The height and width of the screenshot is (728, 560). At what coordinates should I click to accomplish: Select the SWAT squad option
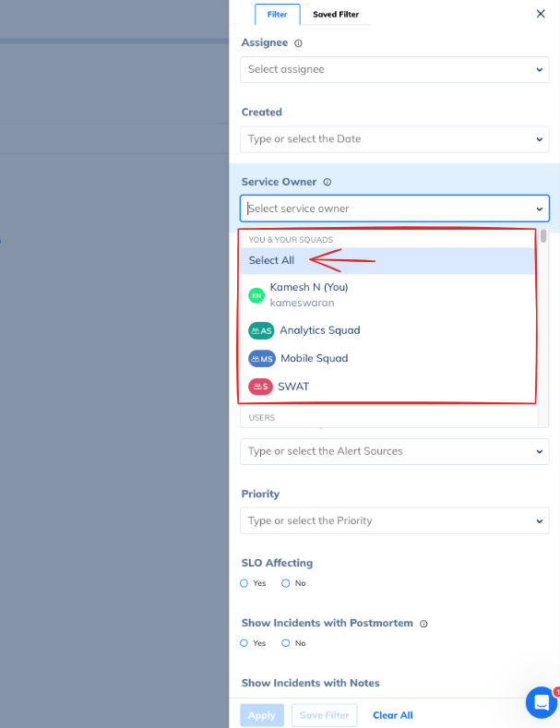[293, 387]
